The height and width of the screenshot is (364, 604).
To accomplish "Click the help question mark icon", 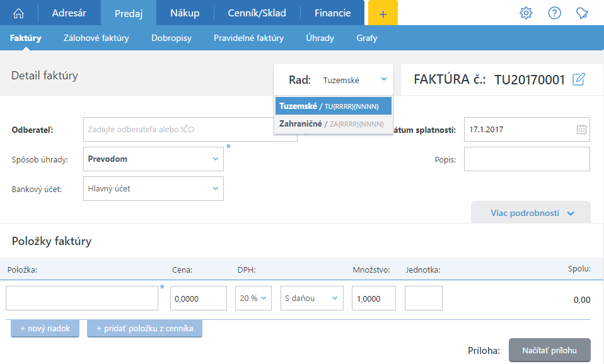I will (555, 13).
